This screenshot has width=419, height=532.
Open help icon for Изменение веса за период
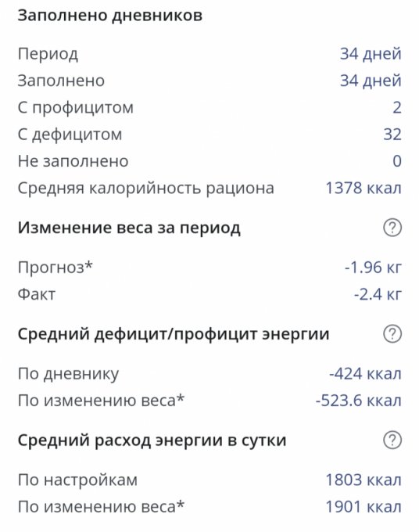pos(392,228)
